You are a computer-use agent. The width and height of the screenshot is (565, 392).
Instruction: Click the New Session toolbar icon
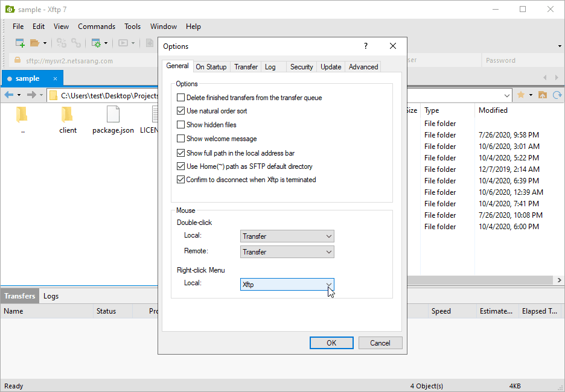pos(20,43)
